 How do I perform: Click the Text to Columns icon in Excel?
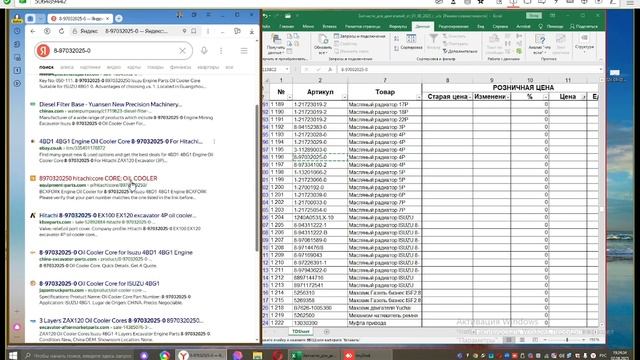pyautogui.click(x=494, y=44)
